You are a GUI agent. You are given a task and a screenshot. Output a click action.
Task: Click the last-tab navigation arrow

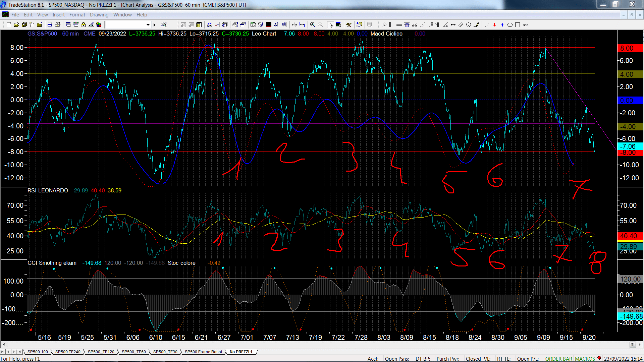pos(19,352)
